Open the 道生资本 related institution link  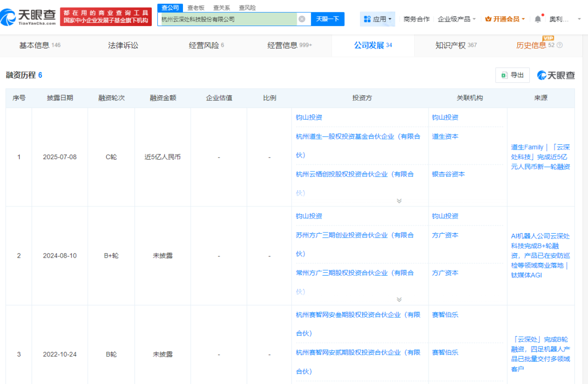click(x=445, y=137)
